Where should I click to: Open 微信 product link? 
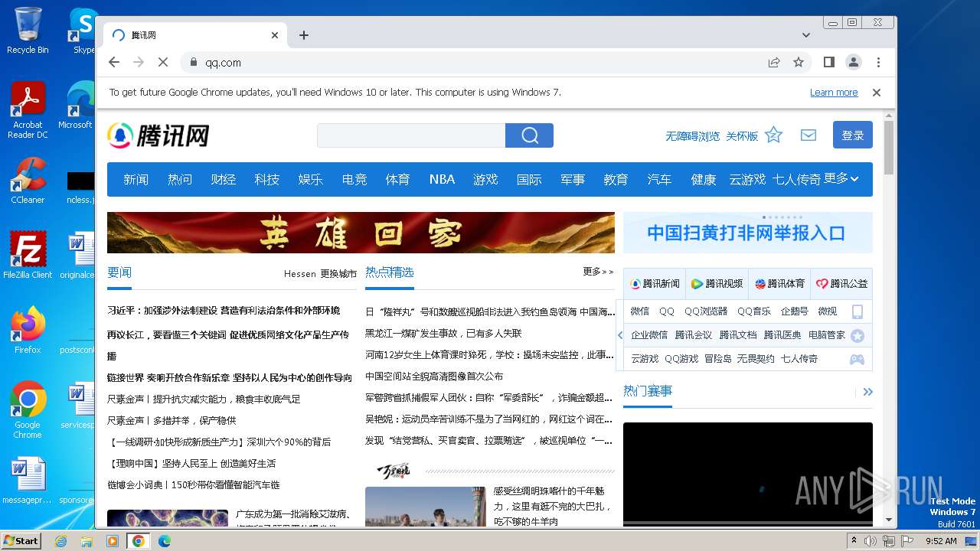click(x=640, y=311)
